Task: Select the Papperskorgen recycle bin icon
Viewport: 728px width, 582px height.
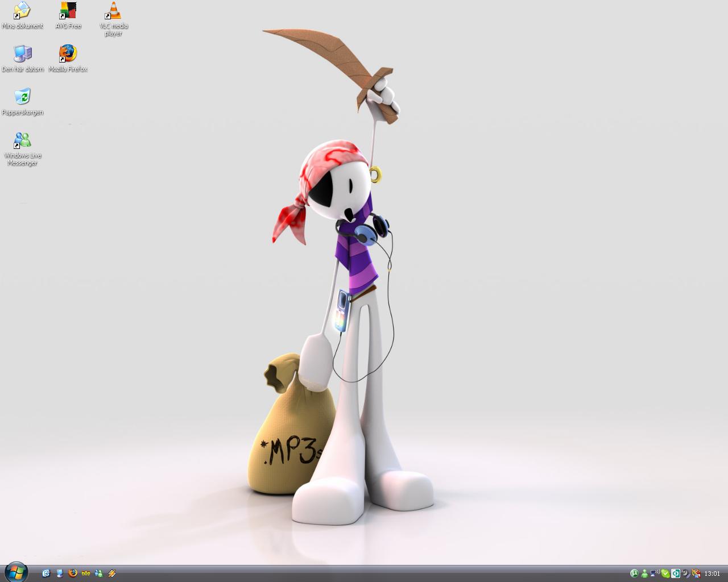Action: point(22,102)
